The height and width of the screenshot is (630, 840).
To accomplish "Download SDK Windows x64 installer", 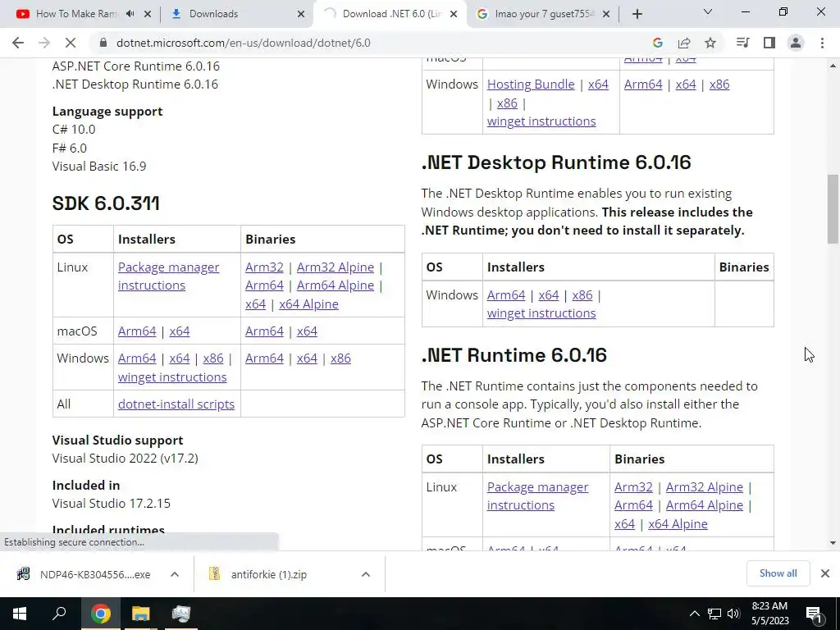I will click(x=180, y=358).
